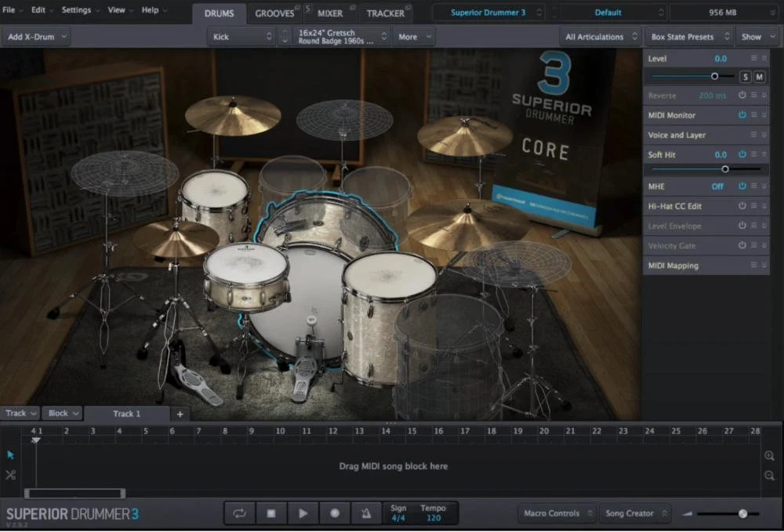The image size is (784, 532).
Task: Add a new track with plus button
Action: pyautogui.click(x=180, y=414)
